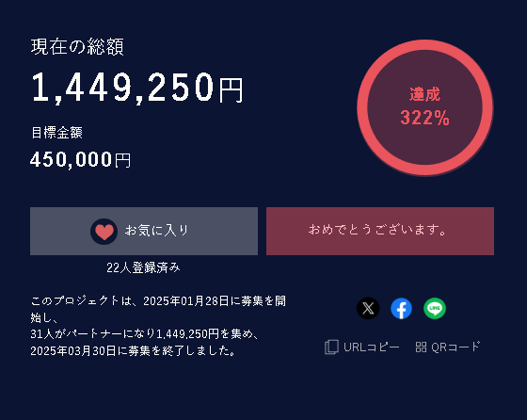Image resolution: width=527 pixels, height=420 pixels.
Task: Click the copy icon beside URLコピー
Action: pos(331,347)
